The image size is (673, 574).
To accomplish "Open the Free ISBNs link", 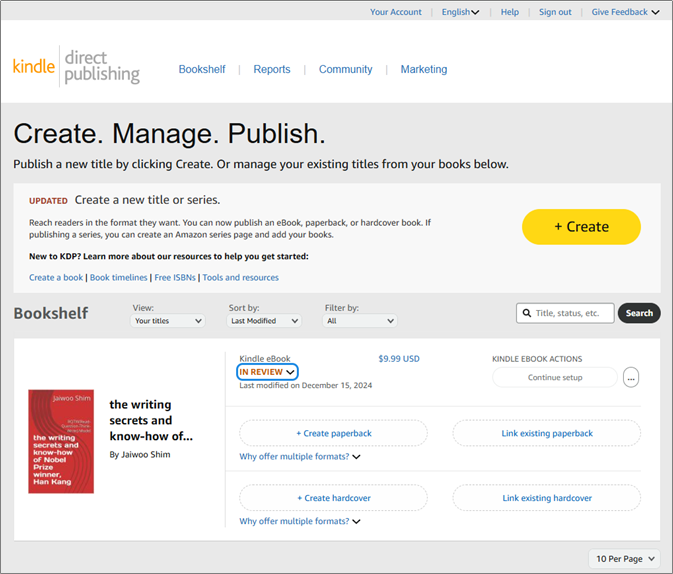I will 175,277.
